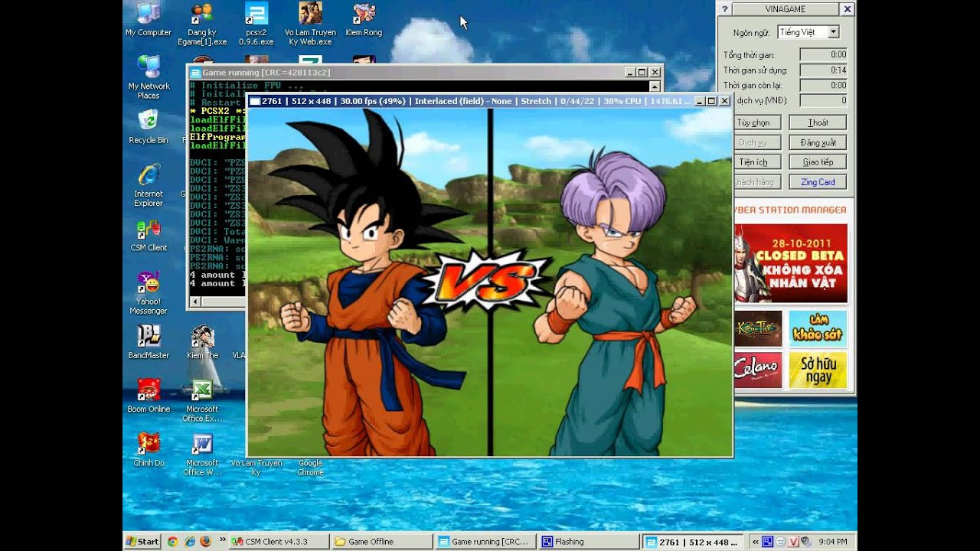This screenshot has width=980, height=551.
Task: Click the red V system tray icon
Action: click(794, 541)
